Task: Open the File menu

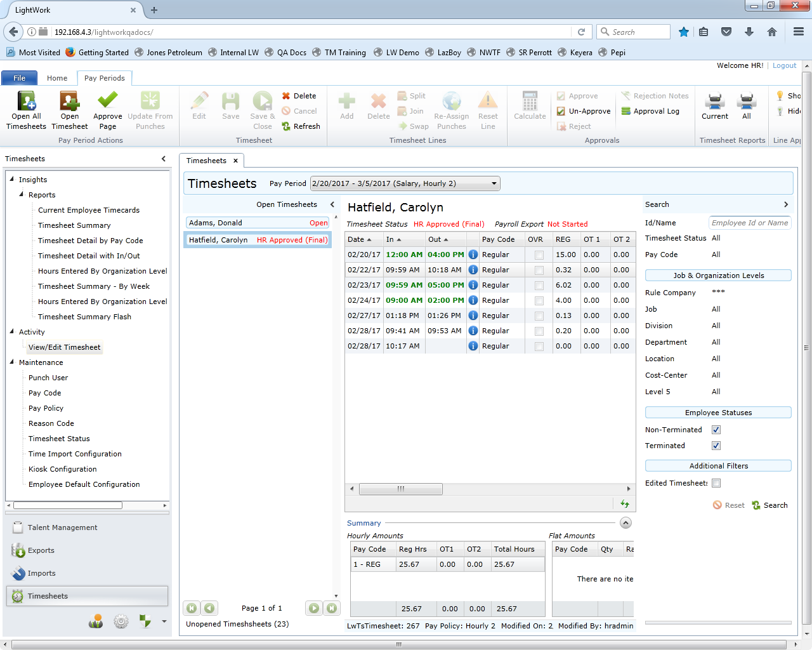Action: point(19,77)
